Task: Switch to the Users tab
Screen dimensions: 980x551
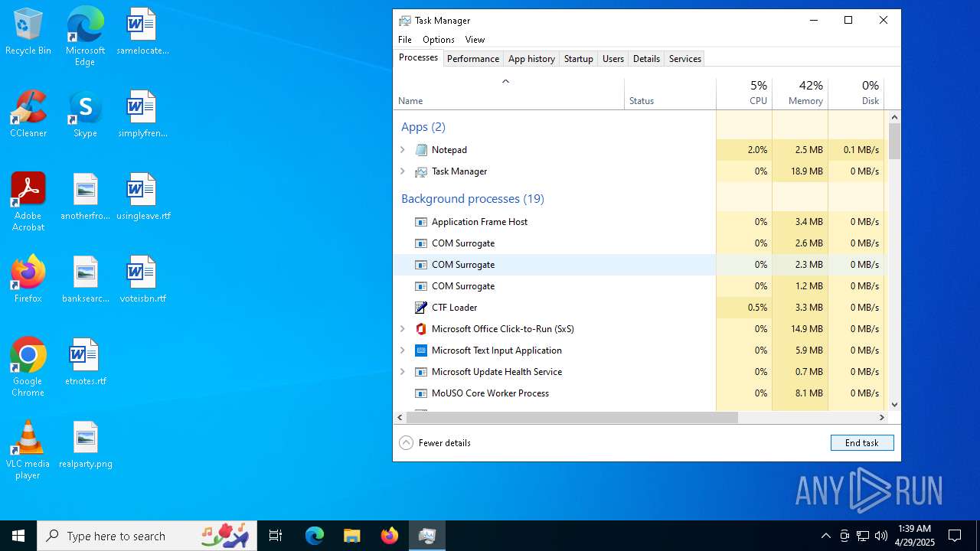Action: 613,59
